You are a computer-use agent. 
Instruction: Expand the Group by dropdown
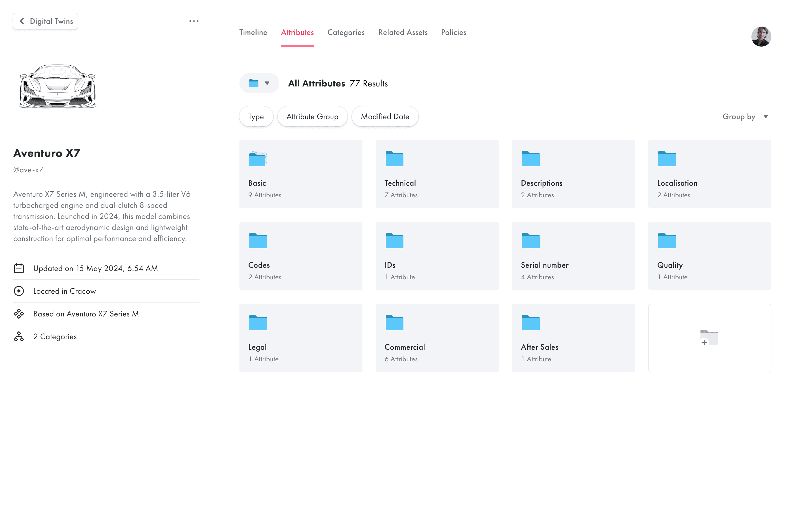coord(745,117)
